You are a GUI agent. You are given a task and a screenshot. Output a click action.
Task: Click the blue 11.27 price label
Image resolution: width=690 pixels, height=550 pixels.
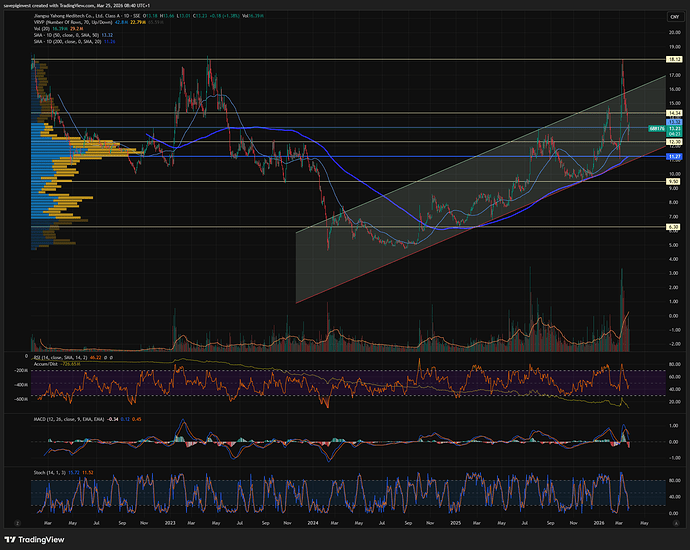click(x=673, y=157)
